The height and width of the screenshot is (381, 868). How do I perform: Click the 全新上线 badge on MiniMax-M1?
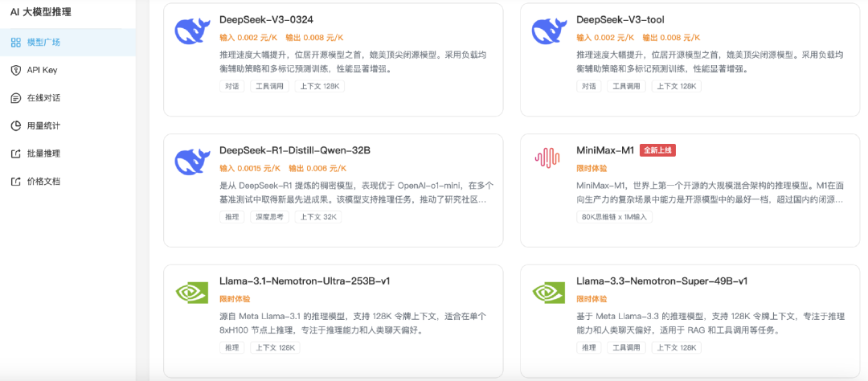657,150
